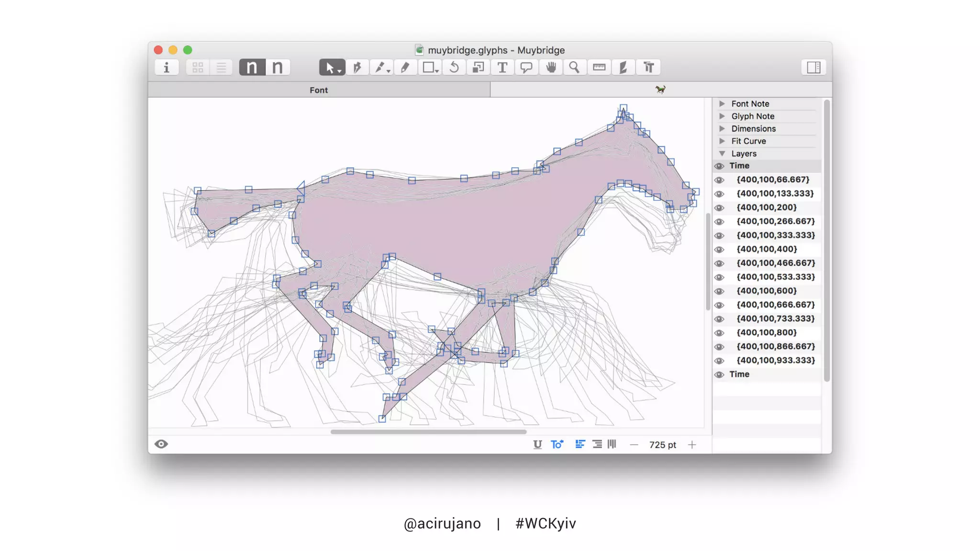Select the Pencil tool
This screenshot has height=551, width=980.
pos(405,67)
